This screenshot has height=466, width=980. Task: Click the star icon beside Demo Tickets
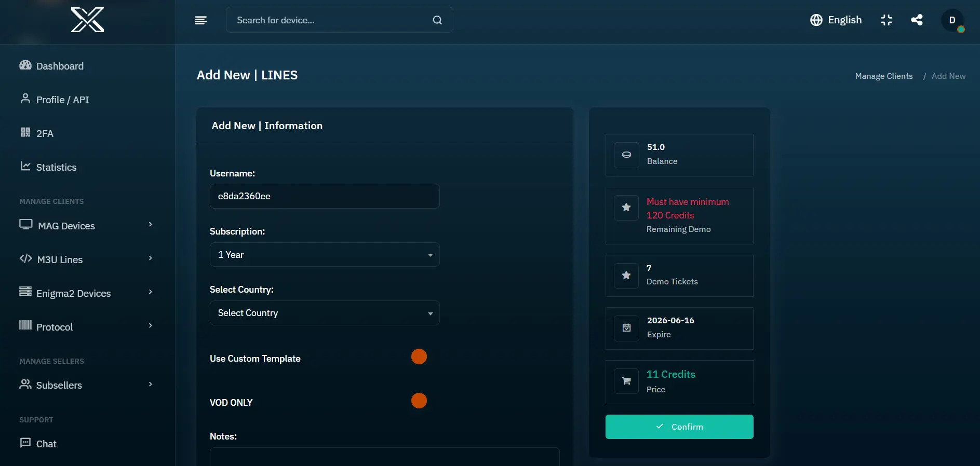pyautogui.click(x=626, y=276)
